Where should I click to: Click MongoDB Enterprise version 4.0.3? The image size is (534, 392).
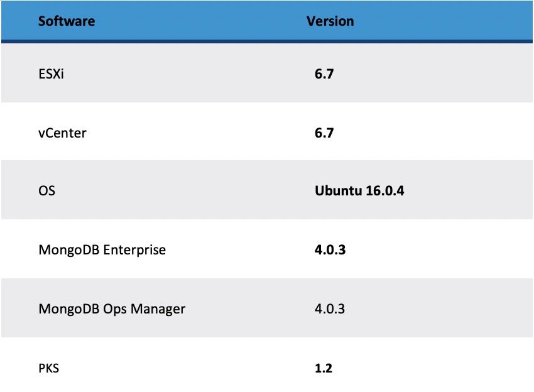(x=330, y=249)
